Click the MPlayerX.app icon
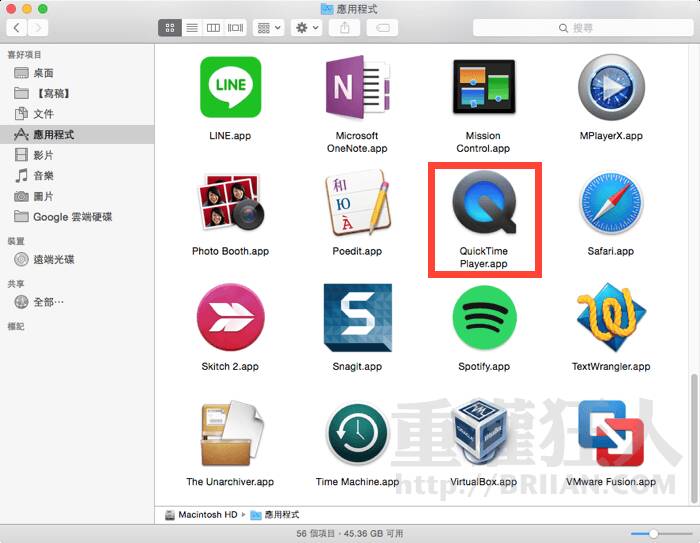The width and height of the screenshot is (700, 543). coord(611,88)
